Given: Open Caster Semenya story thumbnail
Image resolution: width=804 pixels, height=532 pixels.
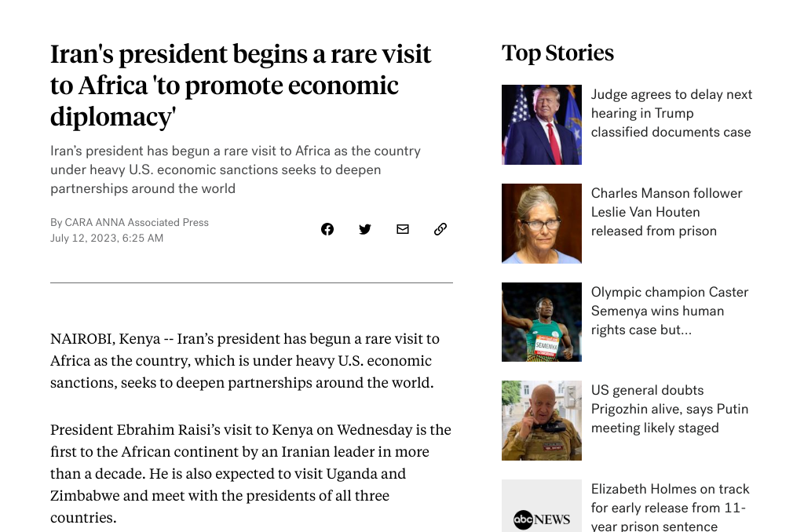Looking at the screenshot, I should (542, 322).
